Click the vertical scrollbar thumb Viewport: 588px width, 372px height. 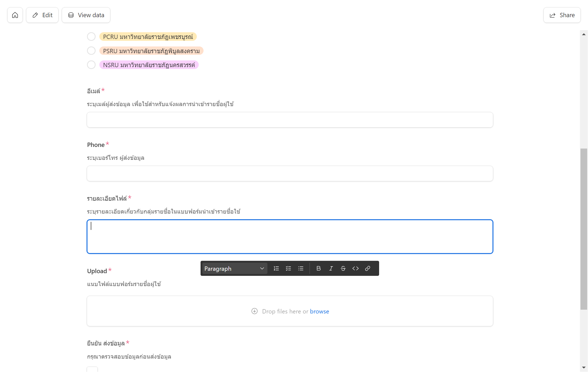pos(584,229)
